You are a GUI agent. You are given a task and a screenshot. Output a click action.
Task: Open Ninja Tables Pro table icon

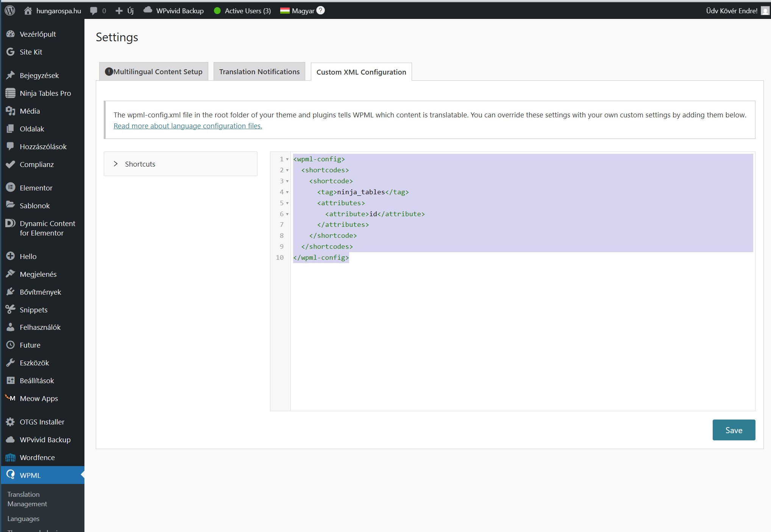click(11, 93)
